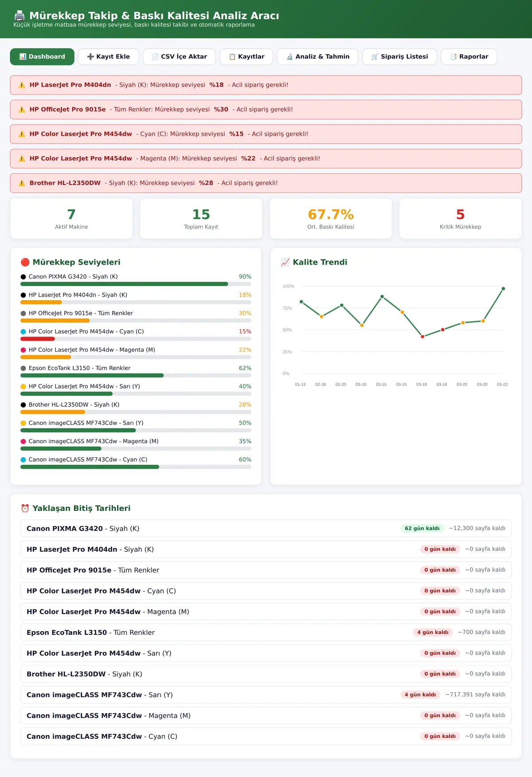
Task: Click the first data point on 01-12
Action: (301, 302)
